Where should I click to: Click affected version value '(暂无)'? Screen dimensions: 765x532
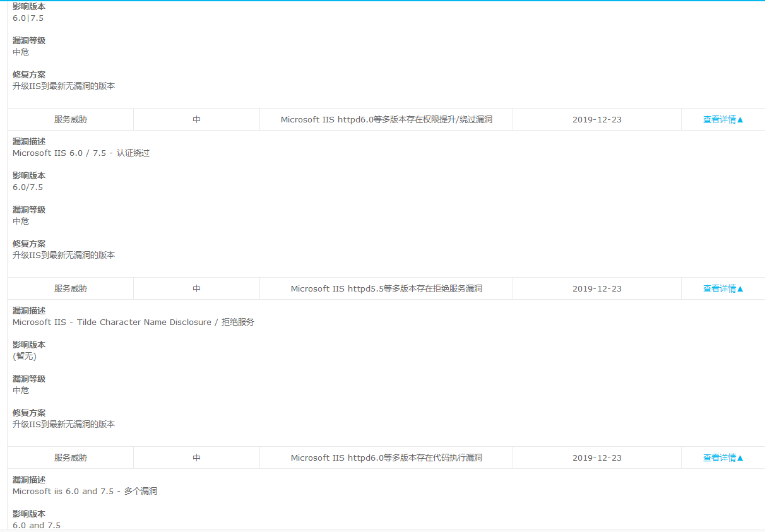point(25,356)
